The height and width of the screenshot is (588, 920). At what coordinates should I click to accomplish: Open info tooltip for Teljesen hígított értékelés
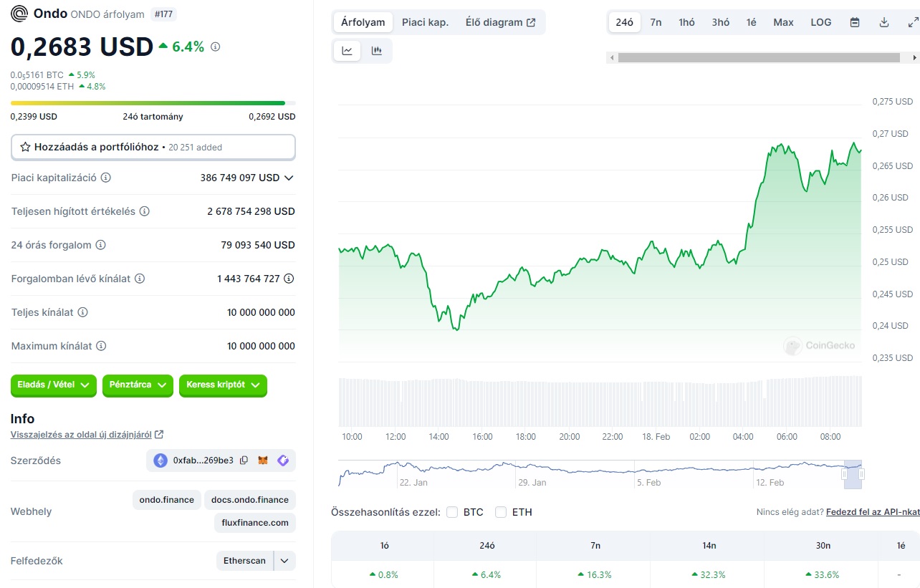(x=144, y=211)
